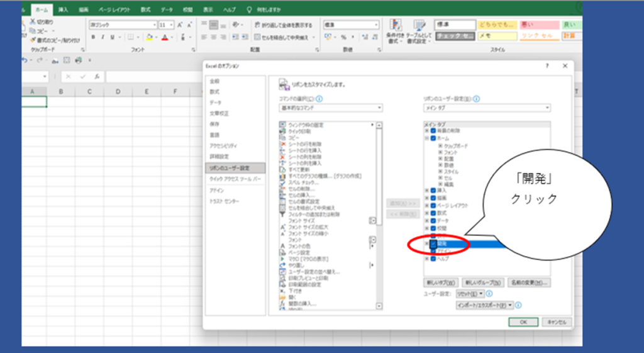The image size is (644, 353).
Task: Click the align left icon in alignment group
Action: (204, 37)
